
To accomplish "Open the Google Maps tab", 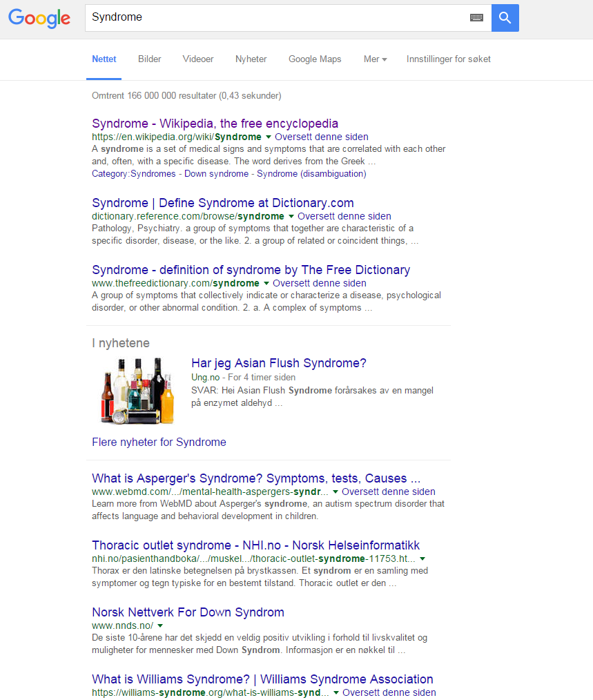I will (x=315, y=59).
